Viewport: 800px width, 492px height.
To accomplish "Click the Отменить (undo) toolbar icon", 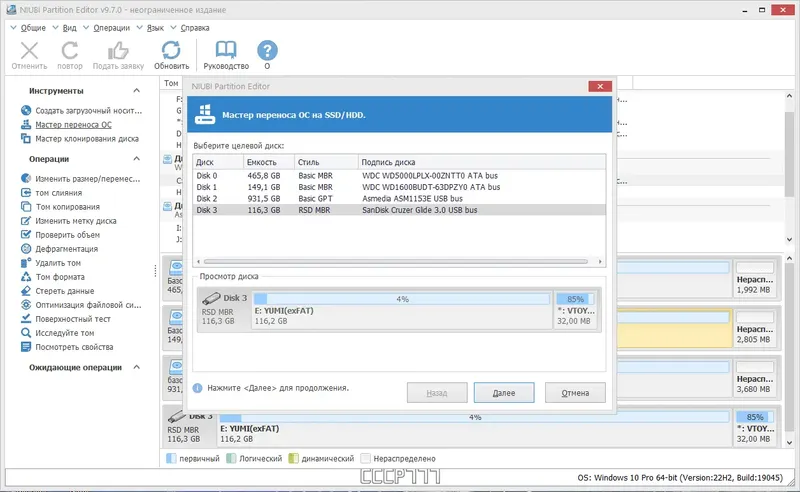I will (x=29, y=51).
